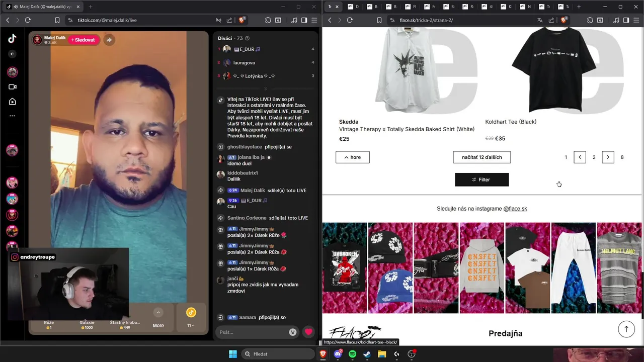Image resolution: width=644 pixels, height=362 pixels.
Task: Click the TikTok sidebar back arrow
Action: coord(12,54)
